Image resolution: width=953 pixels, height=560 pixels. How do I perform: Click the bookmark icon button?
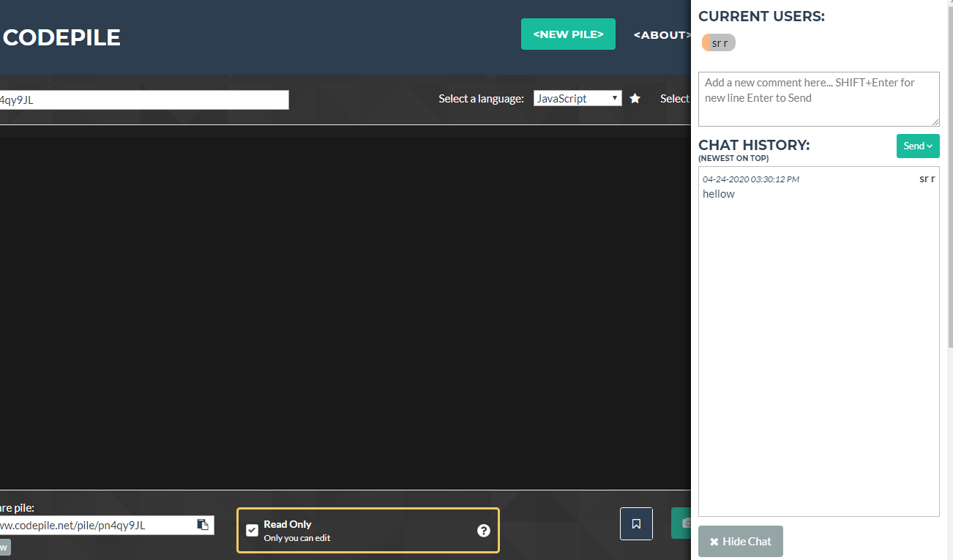(636, 524)
